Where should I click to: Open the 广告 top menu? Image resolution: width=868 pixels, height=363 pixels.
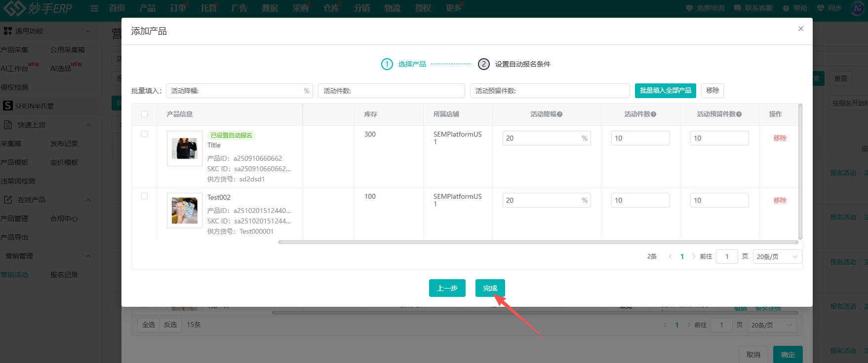point(239,8)
